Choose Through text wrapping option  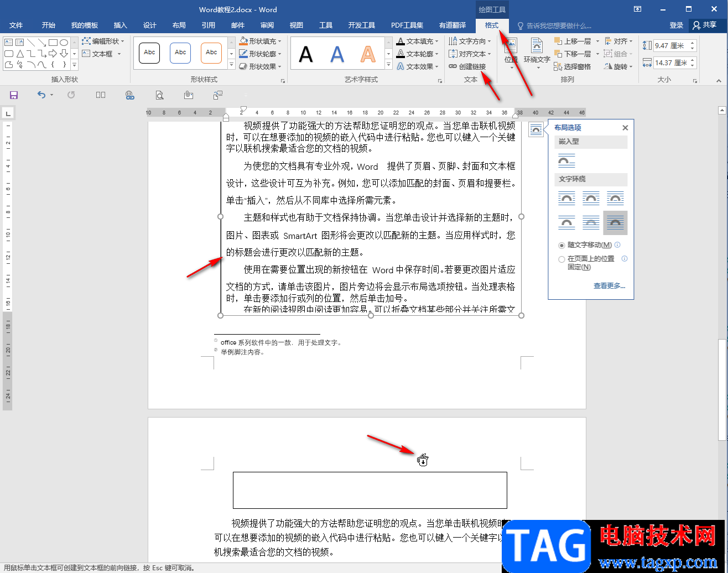click(x=615, y=198)
